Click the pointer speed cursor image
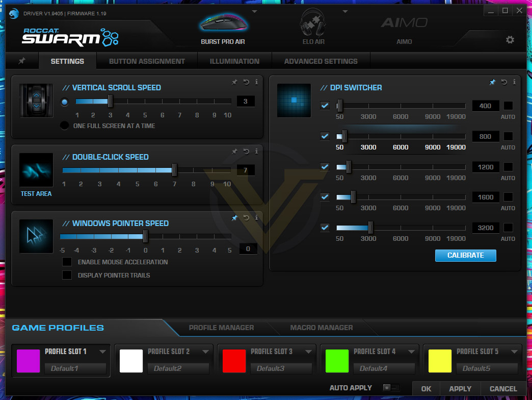Viewport: 532px width, 400px height. coord(36,236)
